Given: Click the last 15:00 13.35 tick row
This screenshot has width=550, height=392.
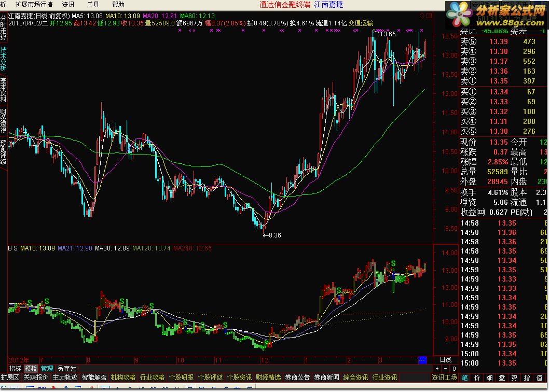Looking at the screenshot, I should point(503,363).
